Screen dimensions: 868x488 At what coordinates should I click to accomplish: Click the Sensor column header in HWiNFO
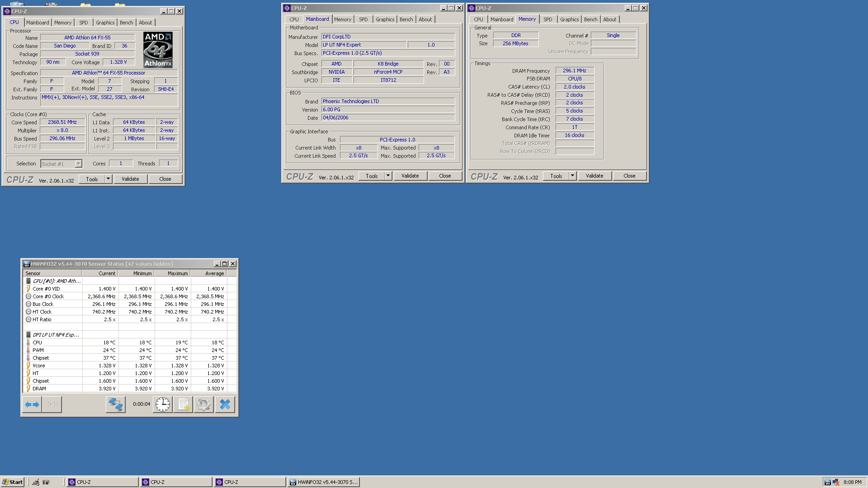[x=52, y=273]
